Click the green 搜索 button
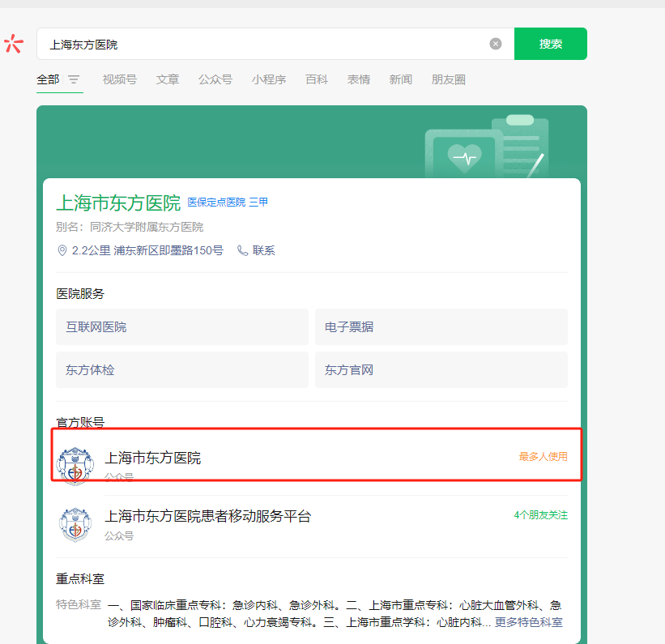 [551, 44]
